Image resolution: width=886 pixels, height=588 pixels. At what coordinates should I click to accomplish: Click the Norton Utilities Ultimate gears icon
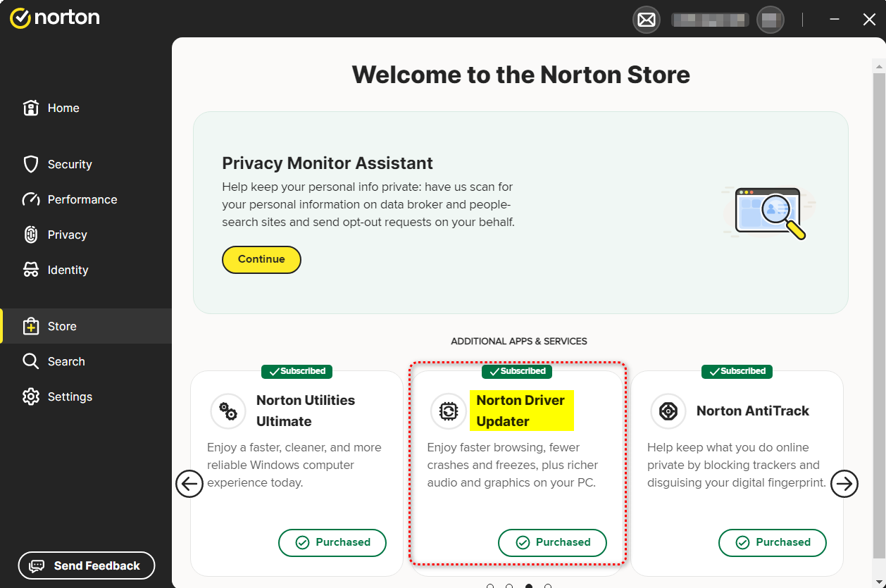228,411
